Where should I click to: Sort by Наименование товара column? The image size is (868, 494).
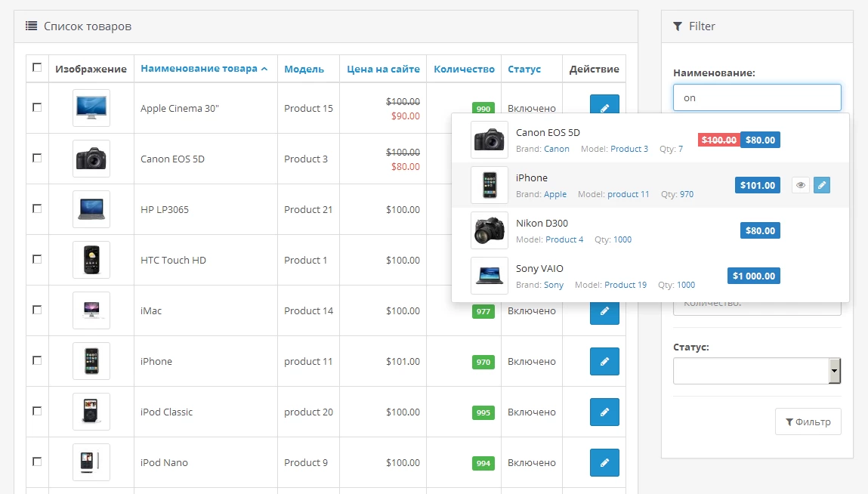tap(204, 69)
